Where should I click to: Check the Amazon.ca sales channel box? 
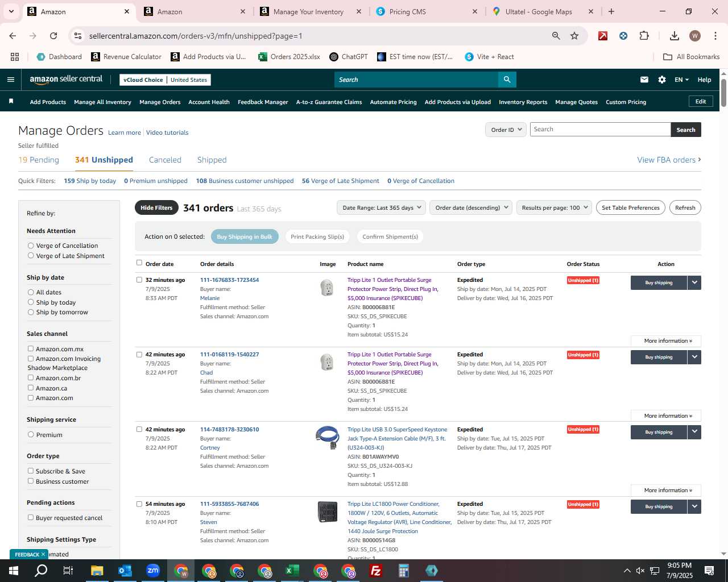pyautogui.click(x=31, y=388)
